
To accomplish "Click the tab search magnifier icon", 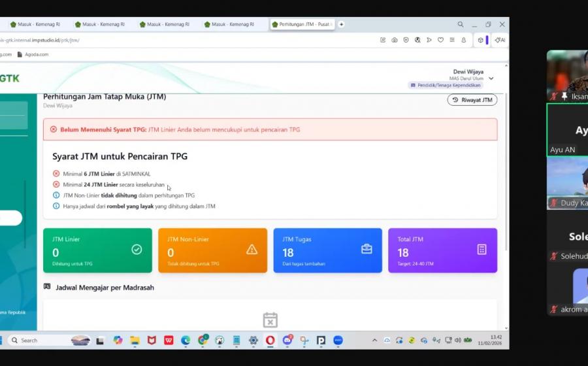I will pos(460,24).
